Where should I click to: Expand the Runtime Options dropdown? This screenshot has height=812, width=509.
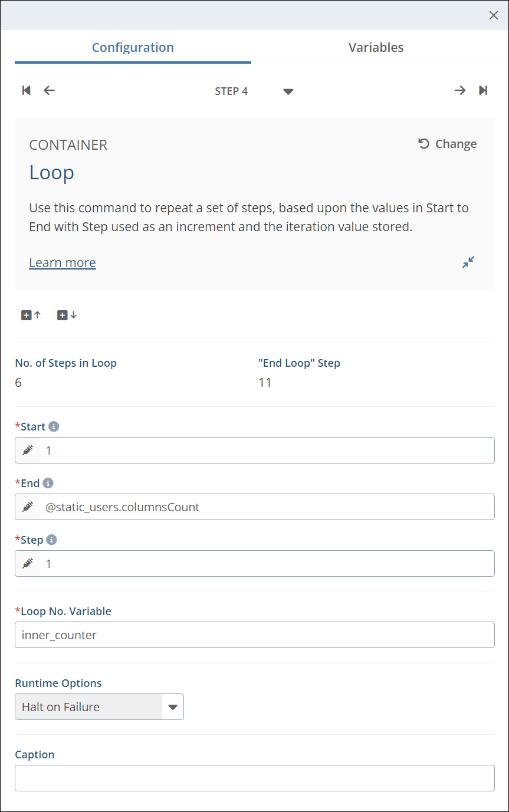click(173, 707)
